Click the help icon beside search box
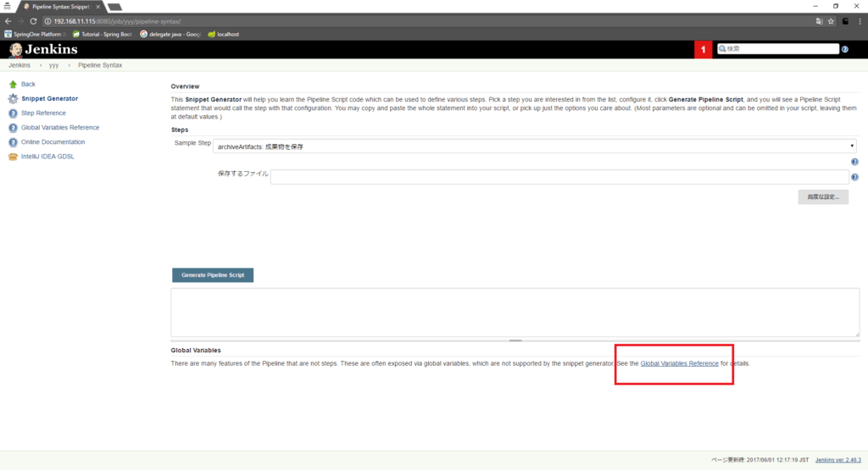The height and width of the screenshot is (470, 868). (845, 49)
